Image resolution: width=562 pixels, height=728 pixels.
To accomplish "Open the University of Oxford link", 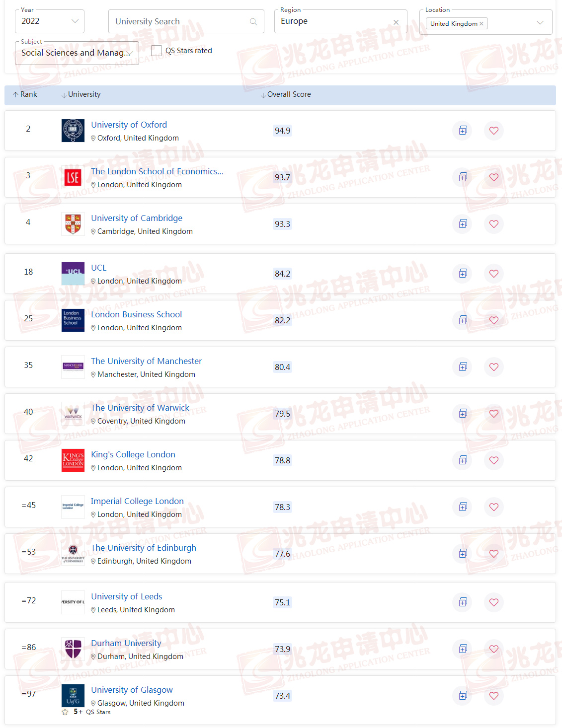I will [x=129, y=125].
